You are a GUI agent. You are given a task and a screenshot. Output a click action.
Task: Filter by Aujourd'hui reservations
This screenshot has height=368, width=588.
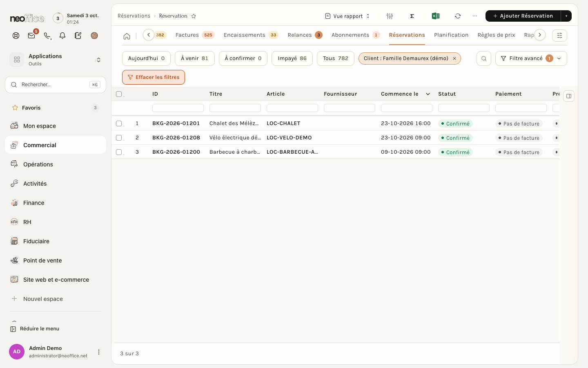[x=146, y=58]
